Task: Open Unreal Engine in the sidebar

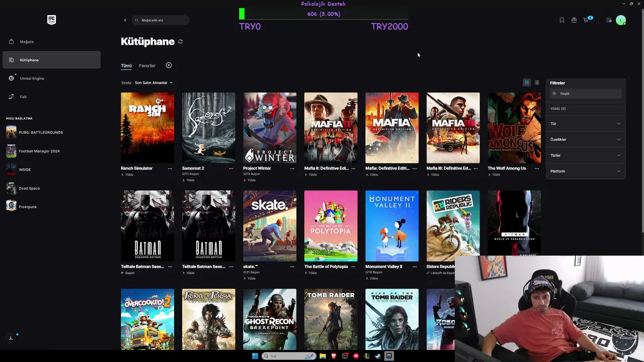Action: [51, 78]
